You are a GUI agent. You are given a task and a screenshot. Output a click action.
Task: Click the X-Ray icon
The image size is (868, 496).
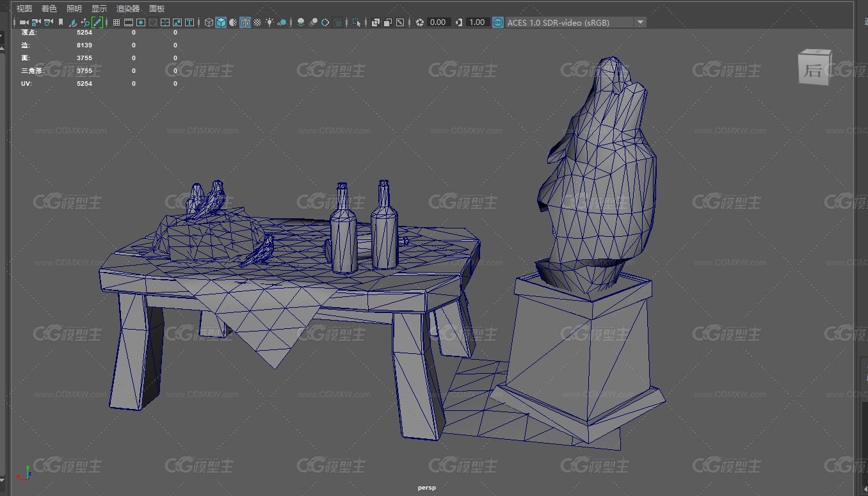375,22
